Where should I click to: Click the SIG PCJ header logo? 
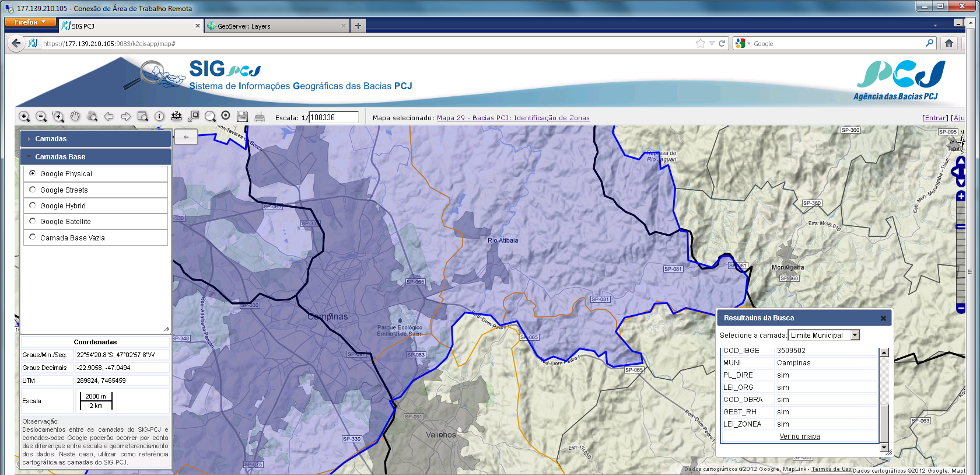click(225, 69)
